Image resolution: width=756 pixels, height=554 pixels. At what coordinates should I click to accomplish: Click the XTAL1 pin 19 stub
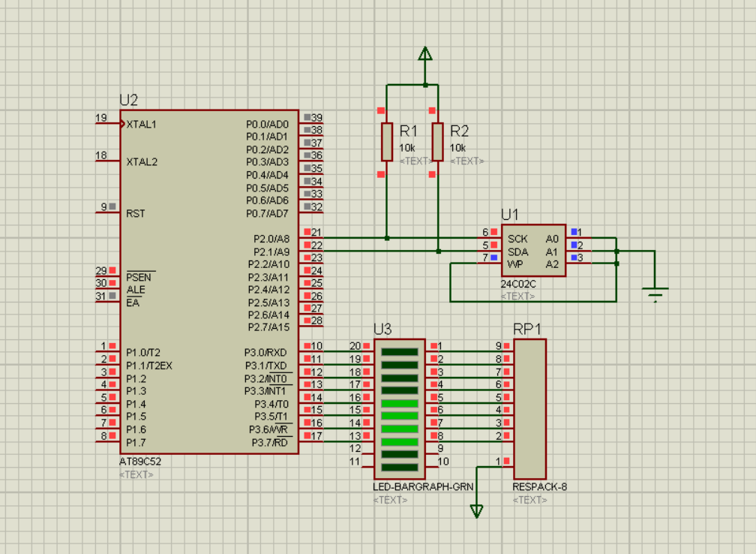tap(107, 124)
